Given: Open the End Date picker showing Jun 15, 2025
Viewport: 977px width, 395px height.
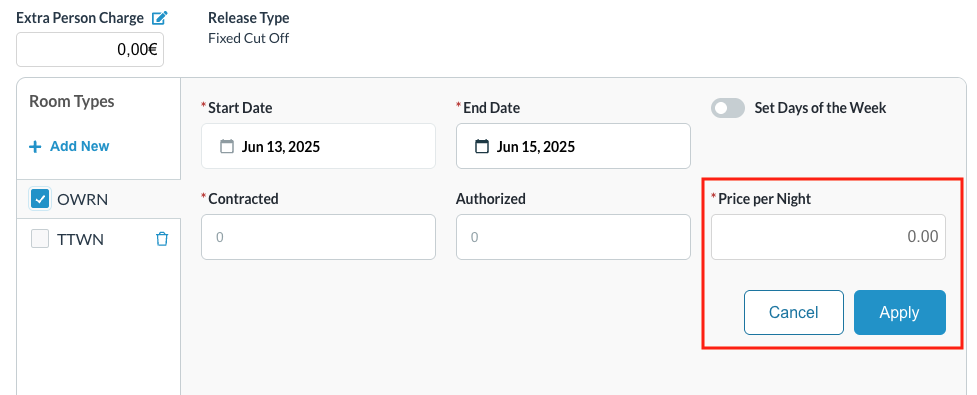Looking at the screenshot, I should coord(573,146).
